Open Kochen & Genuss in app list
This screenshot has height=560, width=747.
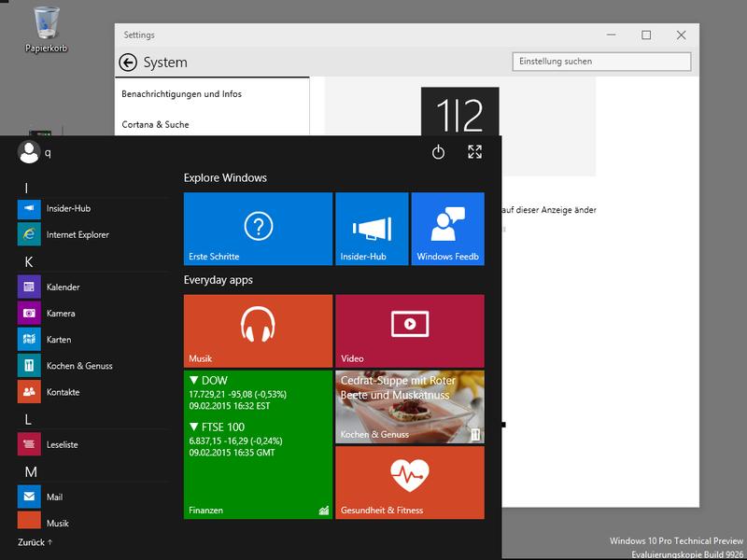tap(92, 366)
